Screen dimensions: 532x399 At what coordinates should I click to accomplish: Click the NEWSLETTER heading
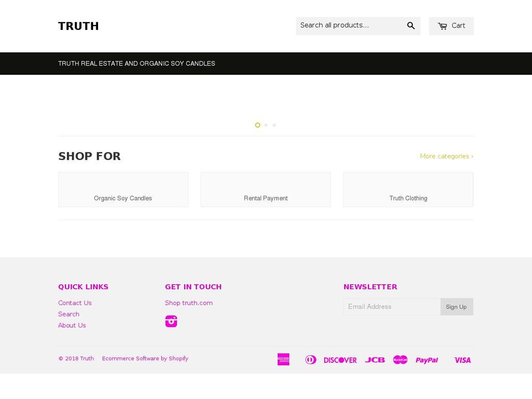(x=370, y=287)
